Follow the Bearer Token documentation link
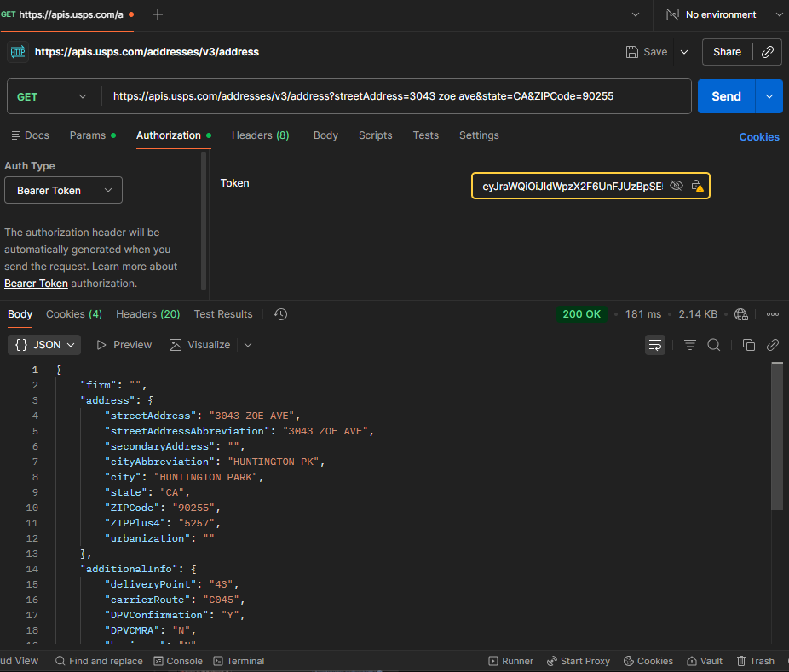Screen dimensions: 789x672 click(x=36, y=284)
